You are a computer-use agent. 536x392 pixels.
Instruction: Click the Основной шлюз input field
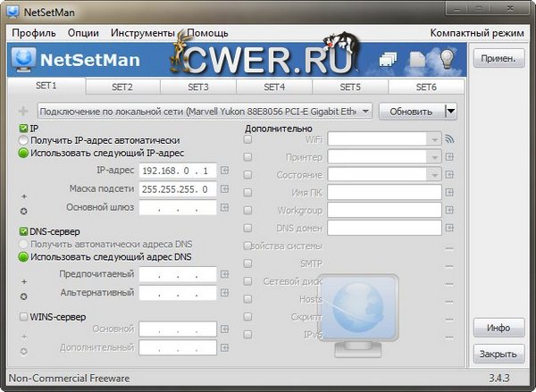[178, 208]
